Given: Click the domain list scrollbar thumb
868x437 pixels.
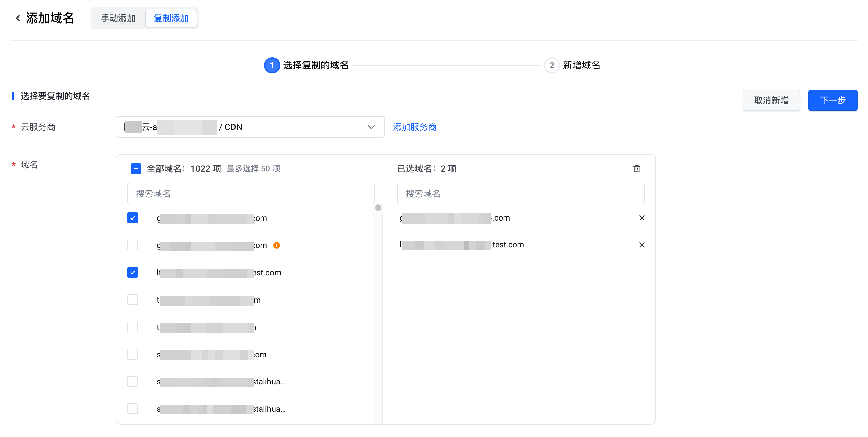Looking at the screenshot, I should point(378,208).
